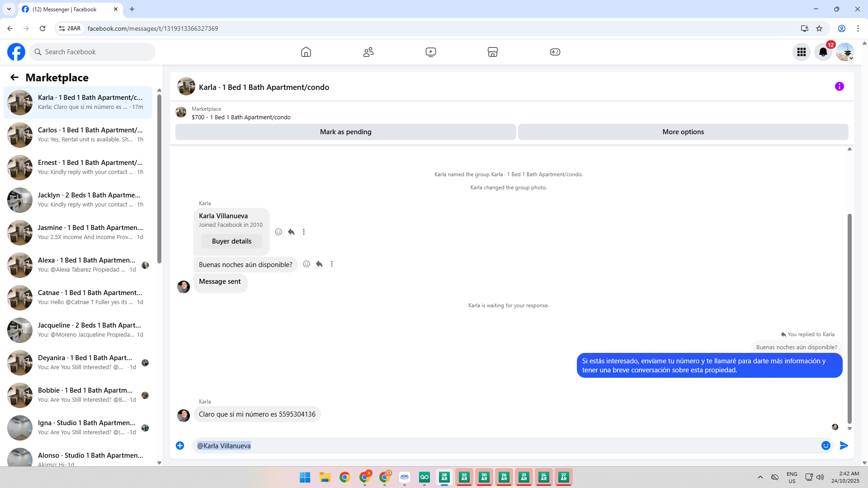Open Carlos 1 Bed 1 Bath conversation

click(x=78, y=135)
